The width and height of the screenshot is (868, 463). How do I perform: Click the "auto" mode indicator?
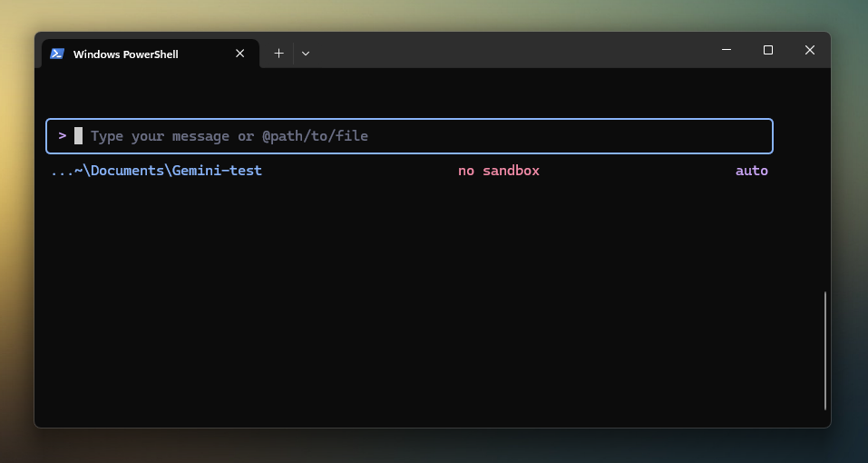pos(751,171)
